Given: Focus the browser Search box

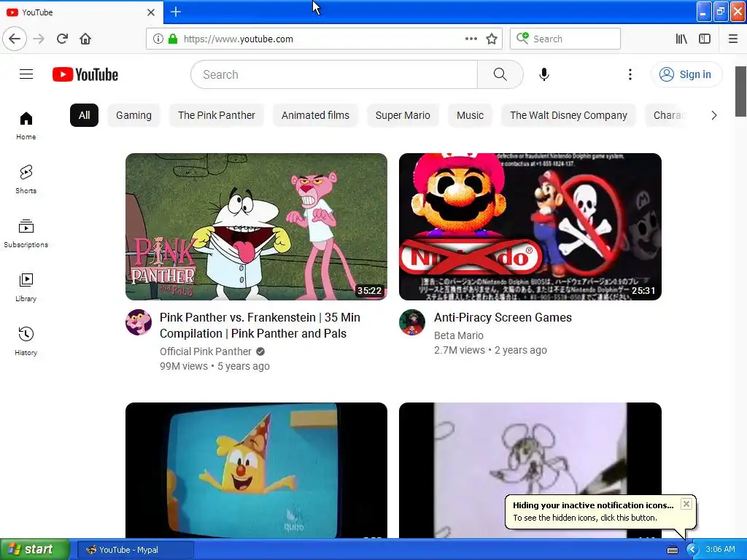Looking at the screenshot, I should click(565, 39).
